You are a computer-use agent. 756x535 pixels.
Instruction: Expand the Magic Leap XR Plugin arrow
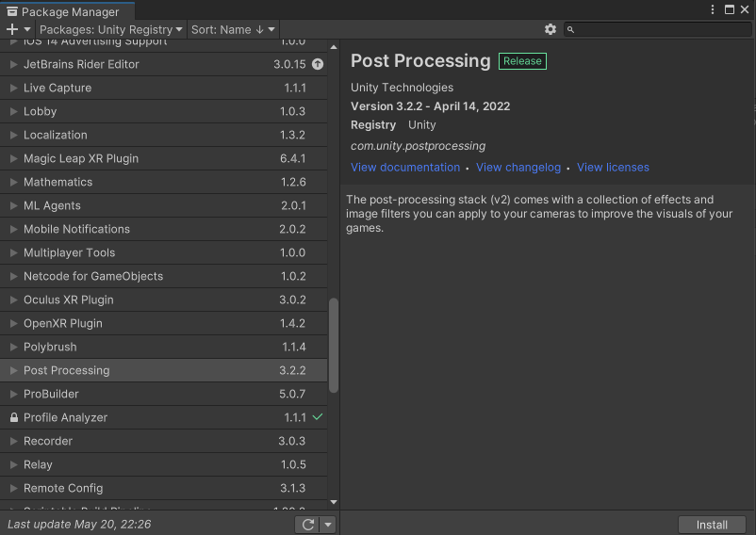coord(13,158)
